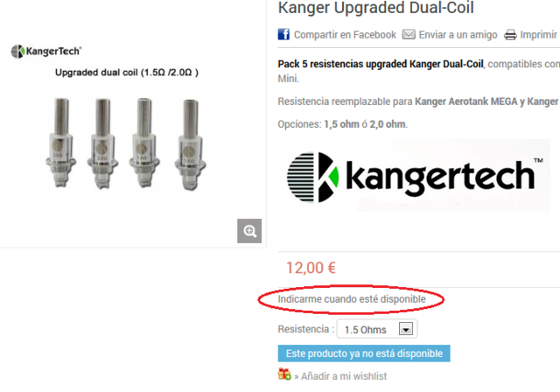Open Compartir en Facebook link
The width and height of the screenshot is (560, 392).
(x=345, y=35)
